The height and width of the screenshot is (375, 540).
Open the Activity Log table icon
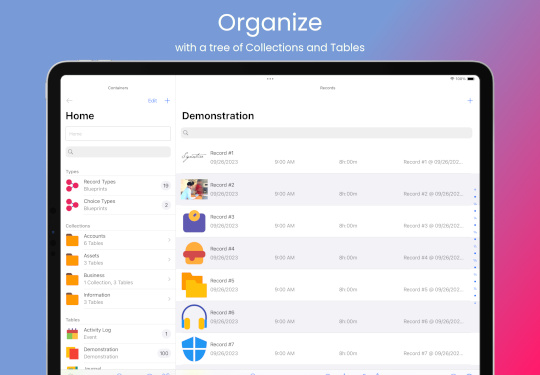(x=72, y=334)
